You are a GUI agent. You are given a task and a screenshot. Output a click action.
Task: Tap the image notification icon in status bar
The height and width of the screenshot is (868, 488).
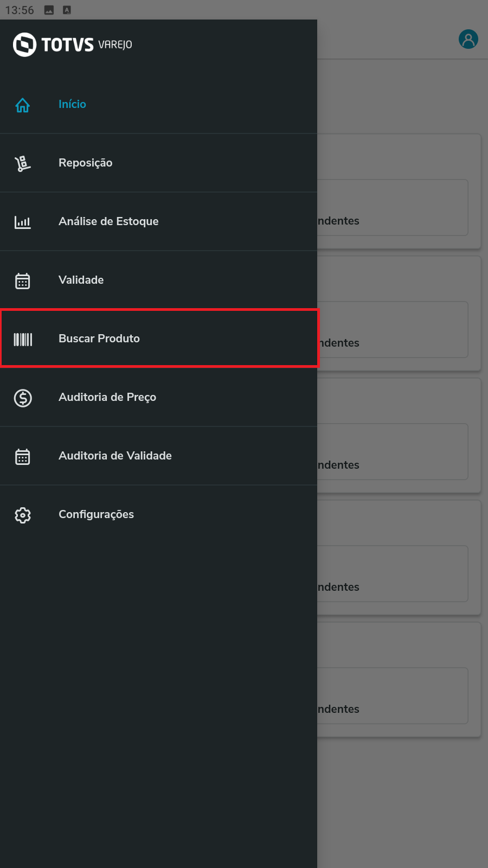(x=49, y=10)
